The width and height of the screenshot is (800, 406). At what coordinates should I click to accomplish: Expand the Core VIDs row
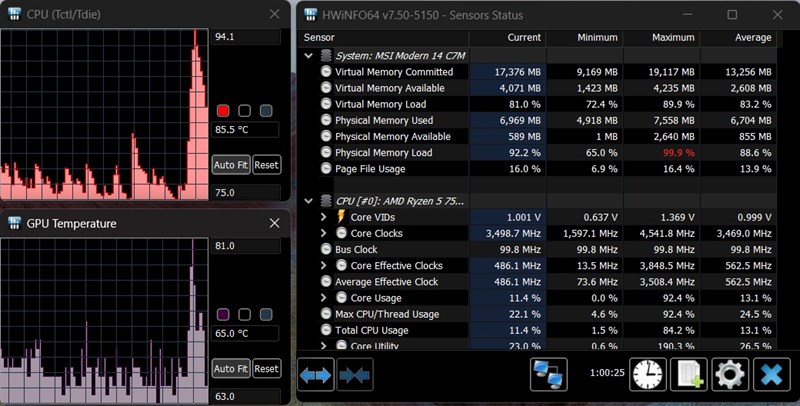click(323, 217)
